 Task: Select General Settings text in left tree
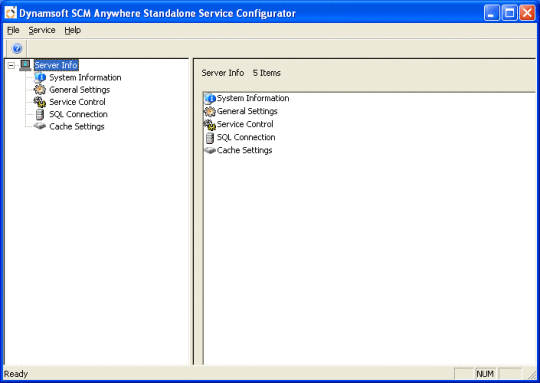click(80, 90)
